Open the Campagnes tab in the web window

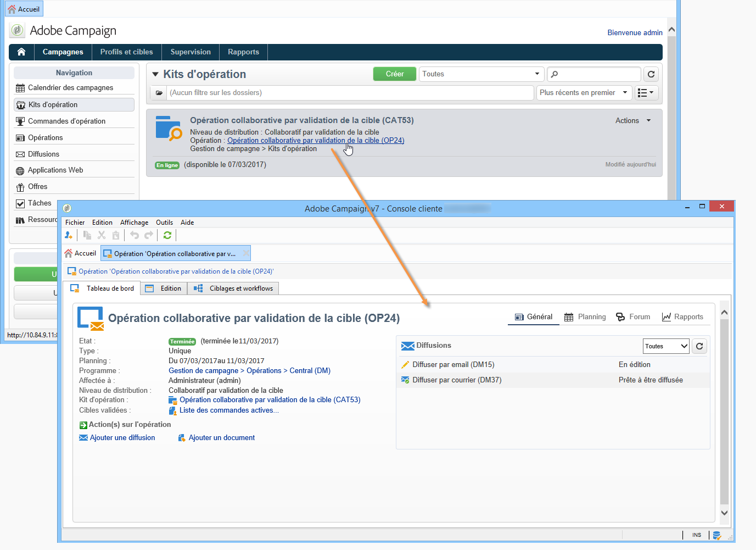63,52
